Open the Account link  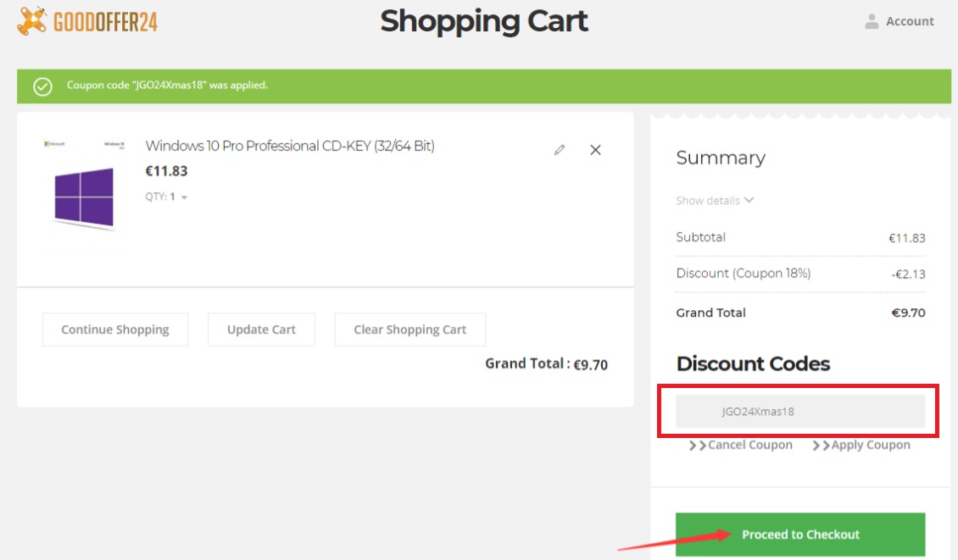[x=910, y=21]
